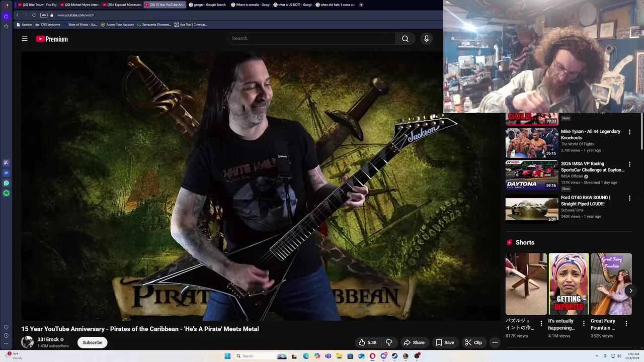Open the Great Fairy Fountain Short

[x=611, y=284]
